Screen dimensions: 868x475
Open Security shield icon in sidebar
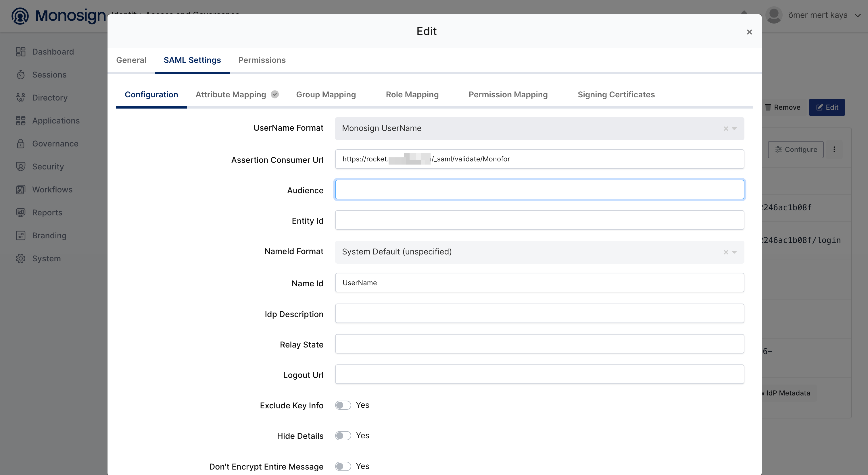(x=21, y=166)
